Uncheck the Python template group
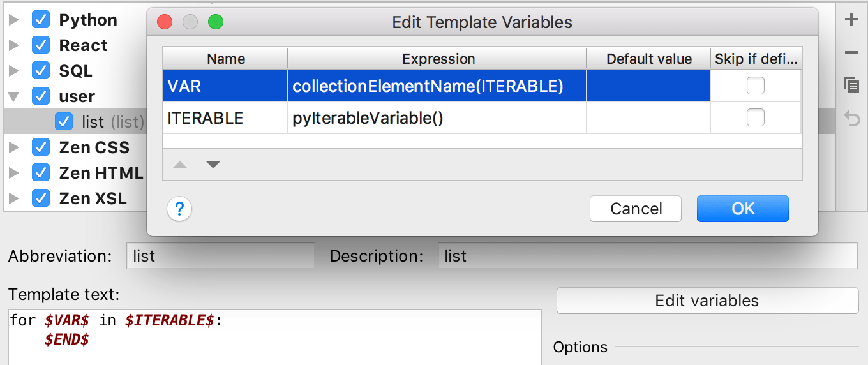The image size is (868, 365). (41, 20)
